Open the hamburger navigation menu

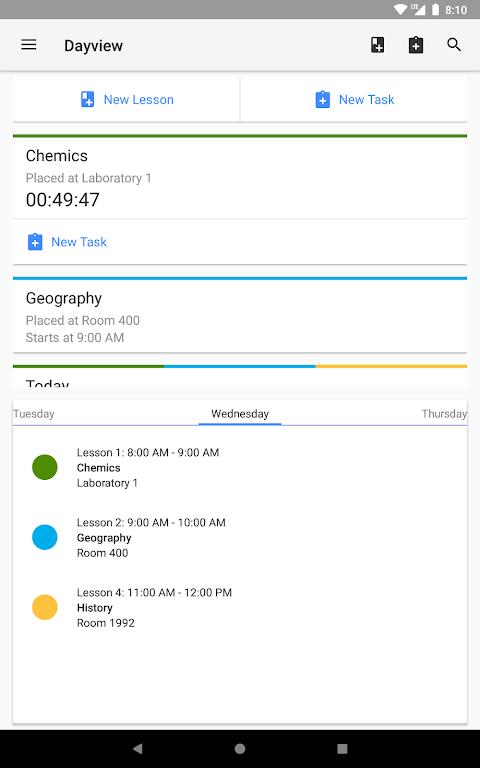(29, 45)
